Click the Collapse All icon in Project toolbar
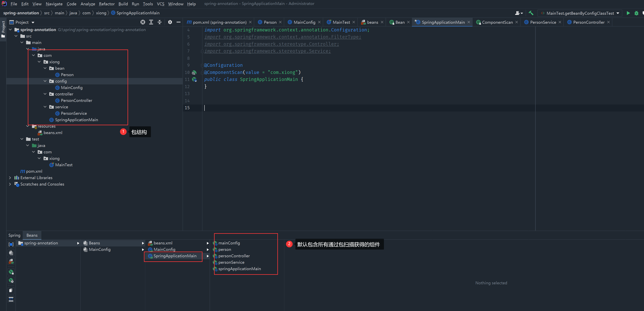Screen dimensions: 644x311 click(160, 22)
